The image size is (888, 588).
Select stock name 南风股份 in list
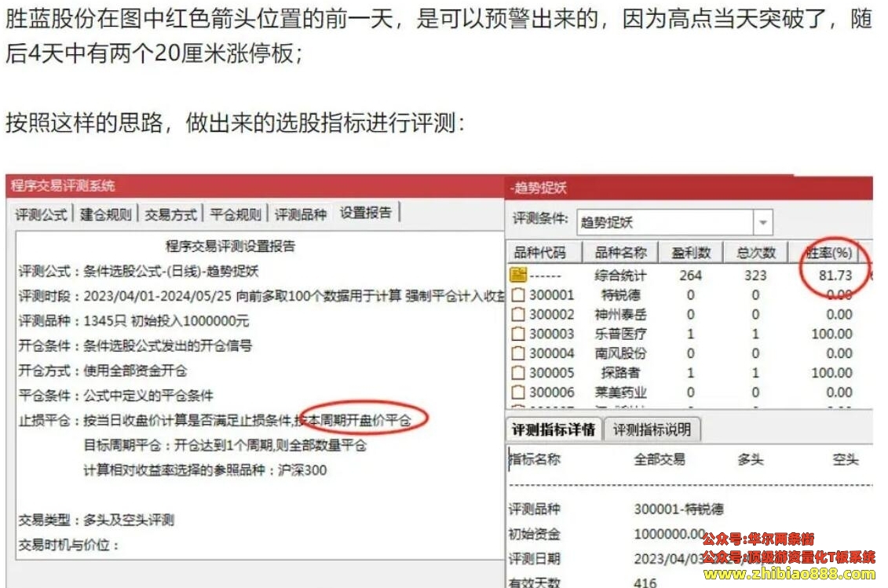[x=621, y=353]
